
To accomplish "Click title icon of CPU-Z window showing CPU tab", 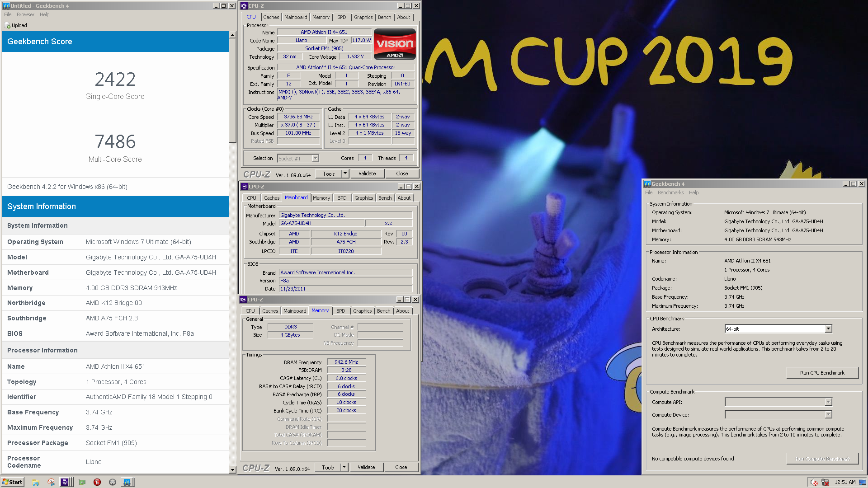I will [x=244, y=6].
